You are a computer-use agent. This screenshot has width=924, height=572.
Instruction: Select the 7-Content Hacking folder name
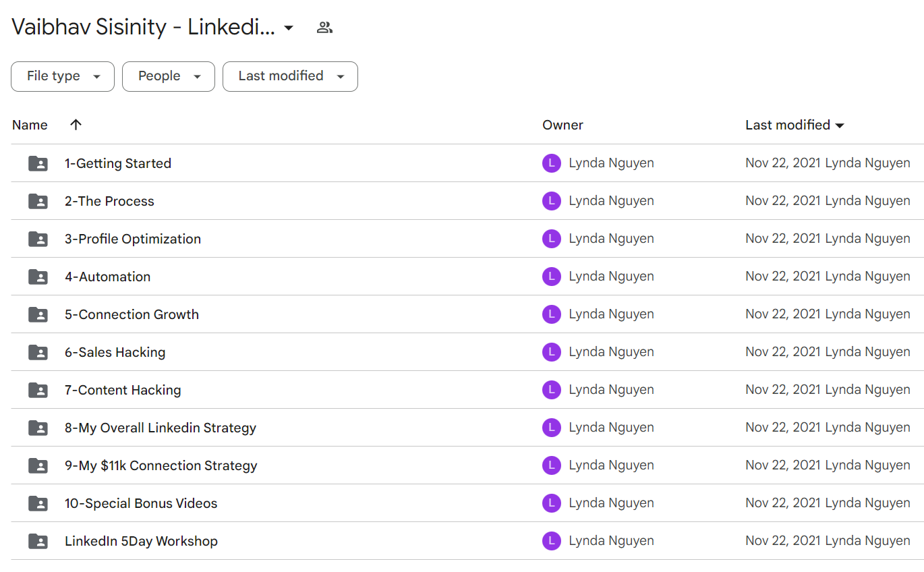pyautogui.click(x=123, y=390)
